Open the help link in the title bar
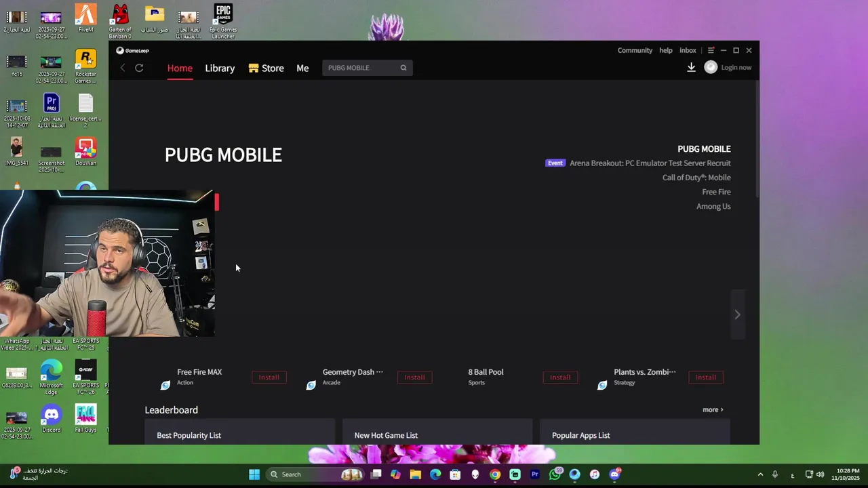The width and height of the screenshot is (868, 488). point(666,50)
